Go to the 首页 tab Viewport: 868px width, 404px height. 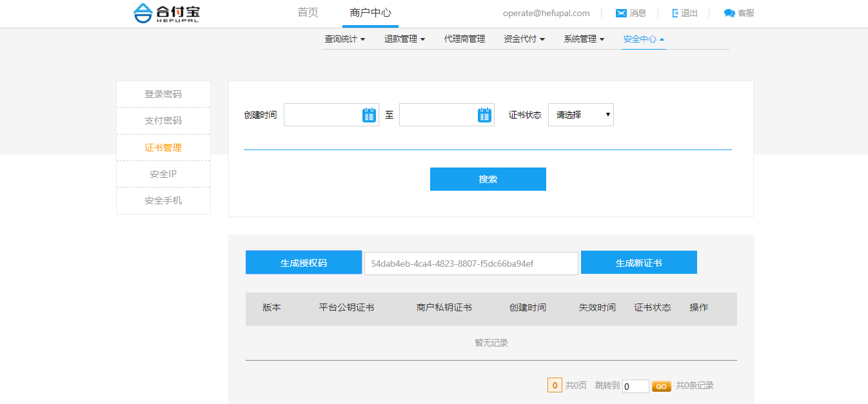(x=308, y=13)
